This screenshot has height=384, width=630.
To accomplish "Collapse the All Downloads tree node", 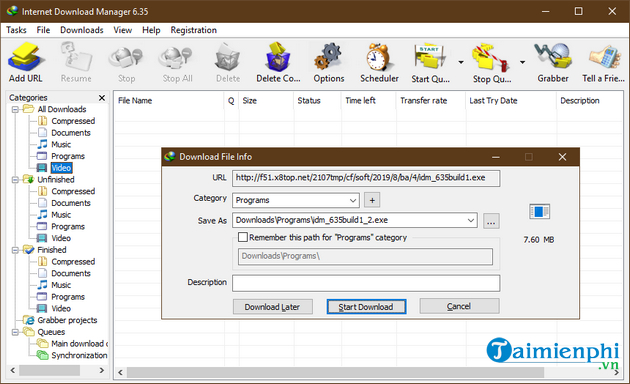I will (15, 109).
